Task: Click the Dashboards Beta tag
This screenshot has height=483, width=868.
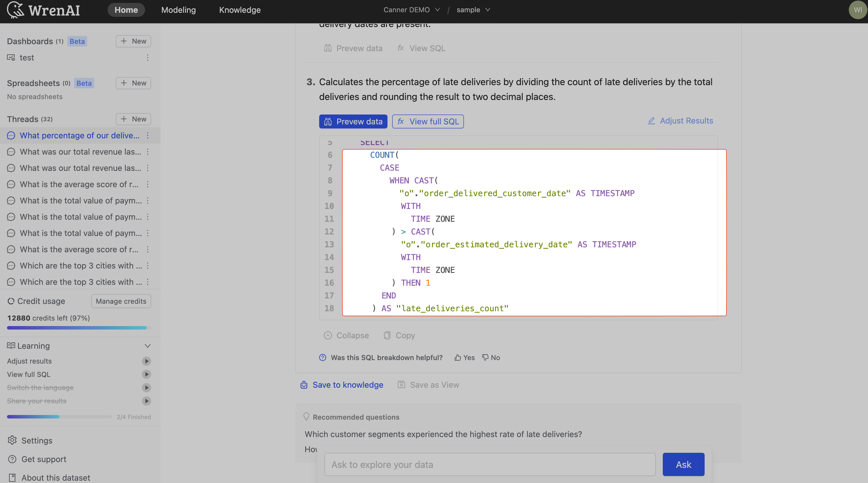Action: pos(77,41)
